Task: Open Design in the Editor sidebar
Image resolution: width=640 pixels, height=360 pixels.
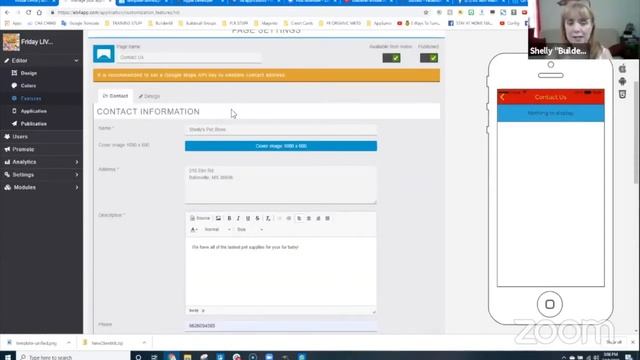Action: 29,73
